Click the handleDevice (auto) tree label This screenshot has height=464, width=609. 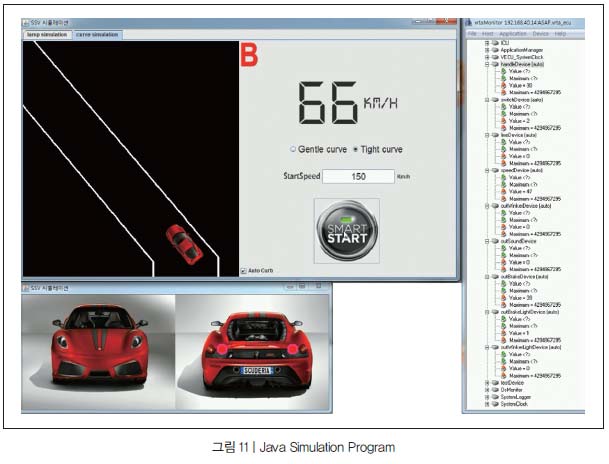(522, 64)
